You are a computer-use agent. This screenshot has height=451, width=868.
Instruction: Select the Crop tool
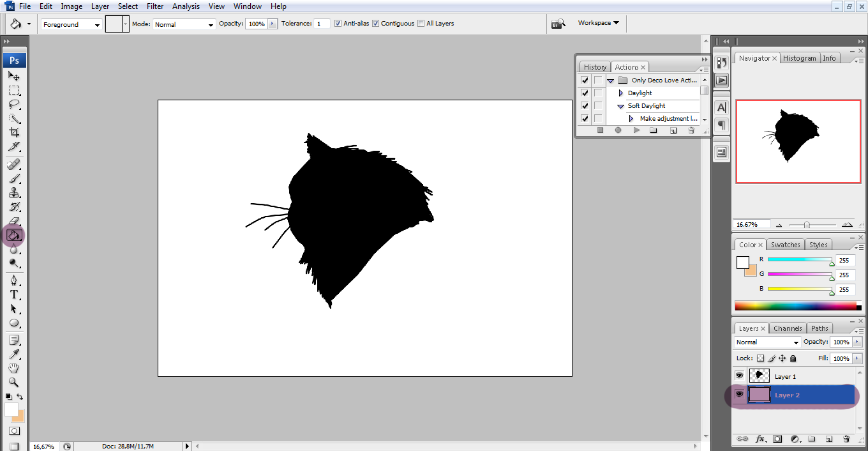pos(14,133)
